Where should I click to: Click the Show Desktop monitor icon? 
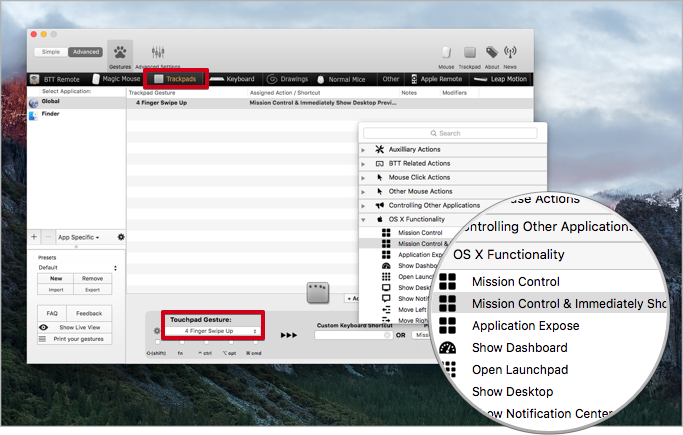[x=386, y=287]
